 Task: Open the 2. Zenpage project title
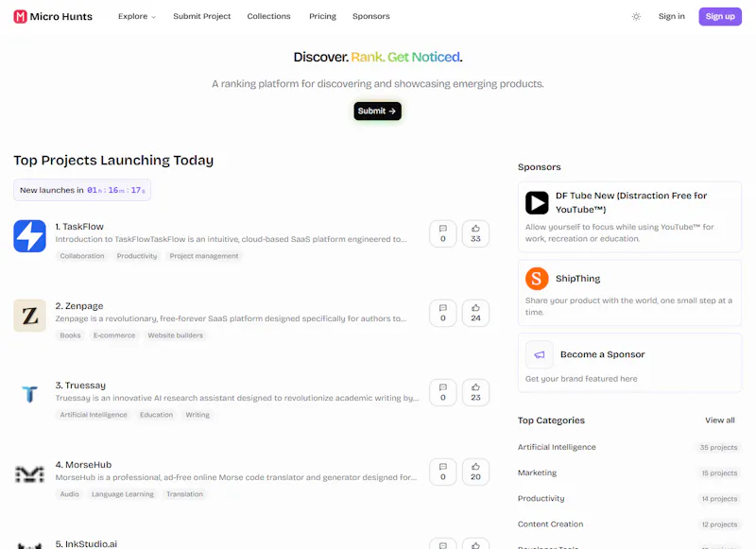(79, 306)
